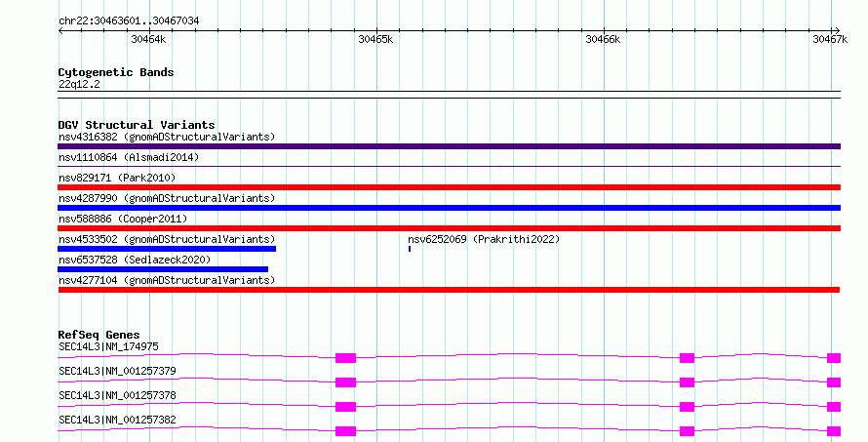
Task: Open transcript label SEC14L3|NM_001257378
Action: point(117,395)
